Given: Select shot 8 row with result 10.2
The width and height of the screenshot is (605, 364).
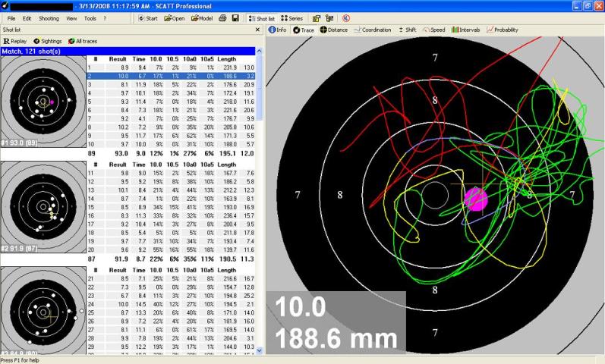Looking at the screenshot, I should coord(171,127).
